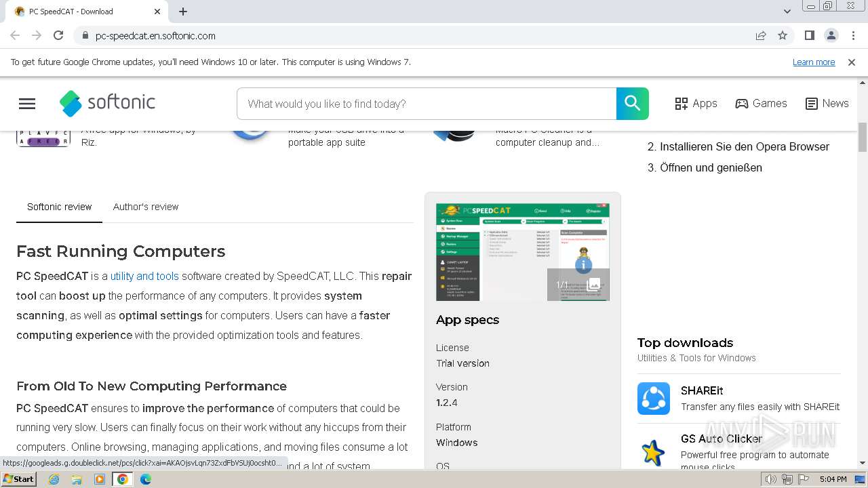The width and height of the screenshot is (868, 488).
Task: Follow the utility and tools link
Action: click(x=144, y=276)
